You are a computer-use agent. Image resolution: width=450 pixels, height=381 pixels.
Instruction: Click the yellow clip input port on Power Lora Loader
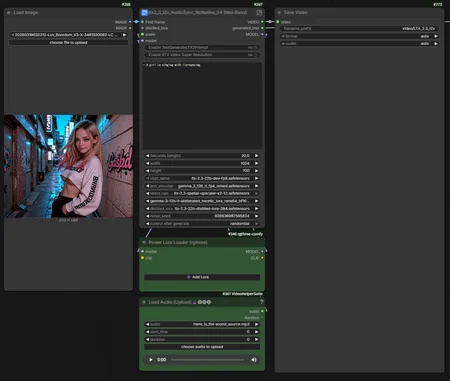[x=142, y=258]
